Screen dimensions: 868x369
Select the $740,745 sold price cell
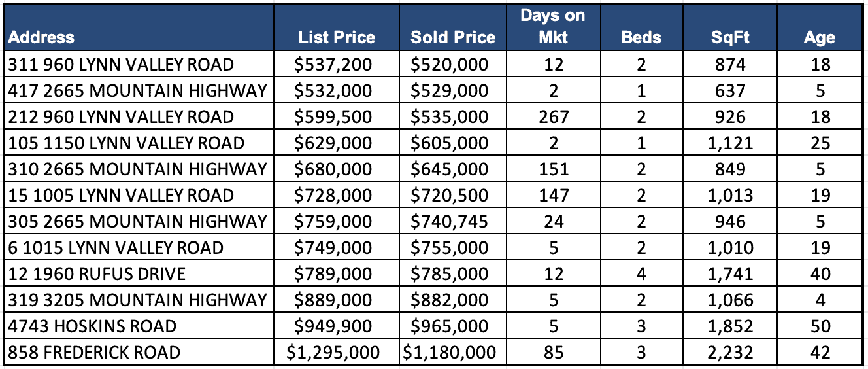[x=450, y=222]
